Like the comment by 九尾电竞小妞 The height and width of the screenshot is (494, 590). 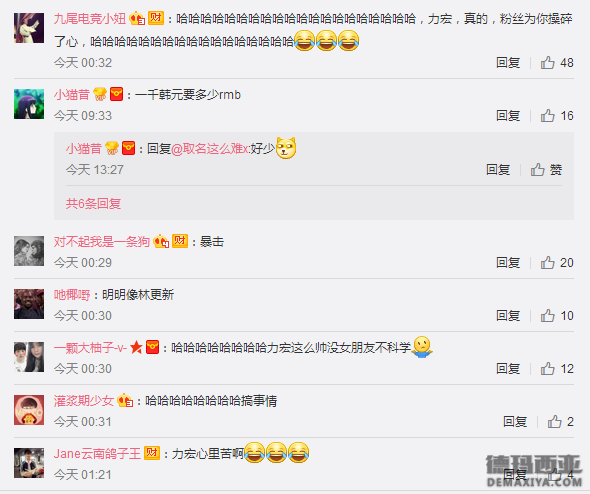pyautogui.click(x=557, y=62)
